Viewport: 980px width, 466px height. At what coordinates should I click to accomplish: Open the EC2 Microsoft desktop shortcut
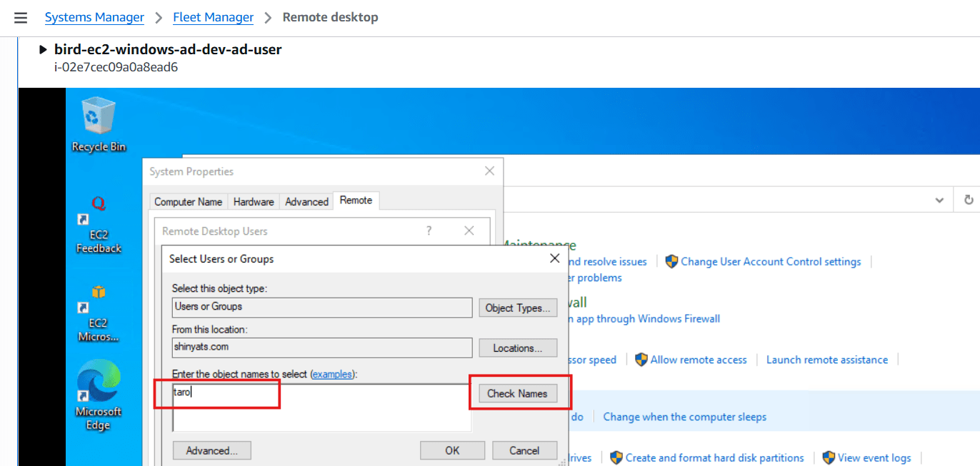[x=99, y=313]
